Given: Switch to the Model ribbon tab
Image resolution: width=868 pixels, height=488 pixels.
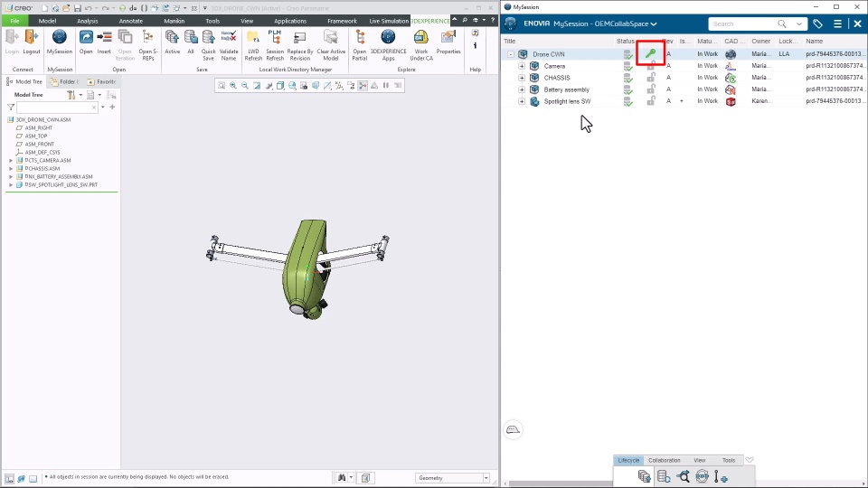Looking at the screenshot, I should point(47,21).
